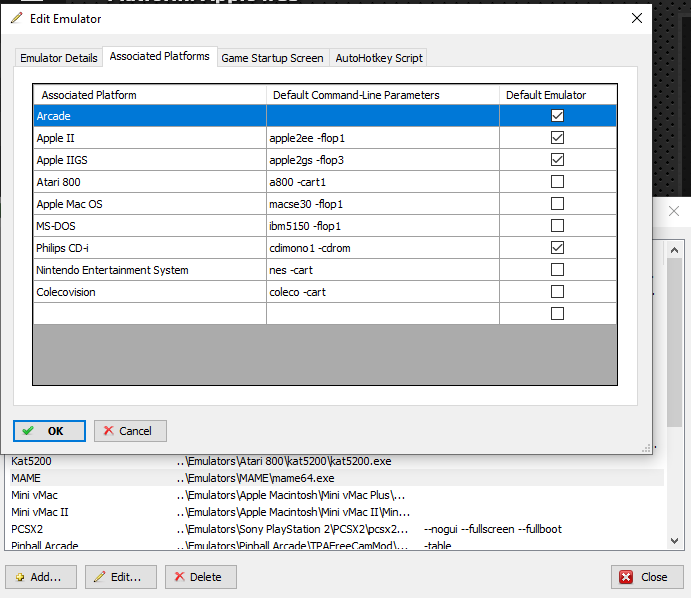
Task: Click the background window's gray X button
Action: click(x=673, y=211)
